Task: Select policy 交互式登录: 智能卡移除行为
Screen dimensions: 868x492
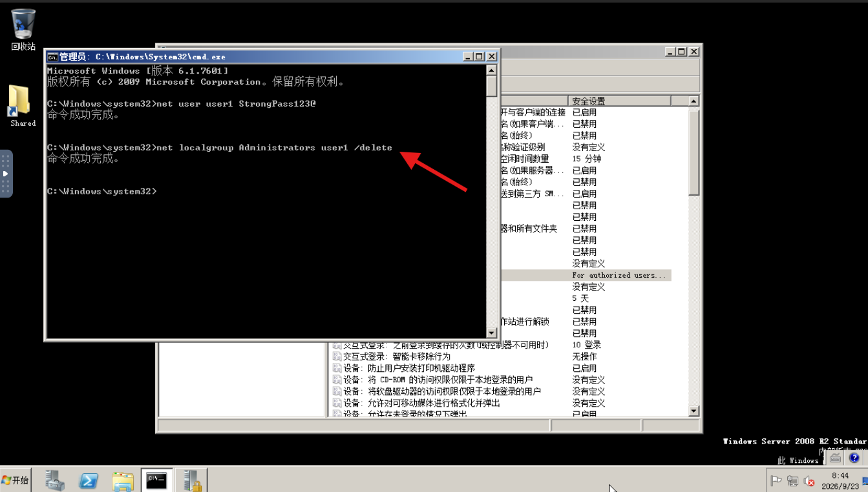Action: [x=397, y=356]
